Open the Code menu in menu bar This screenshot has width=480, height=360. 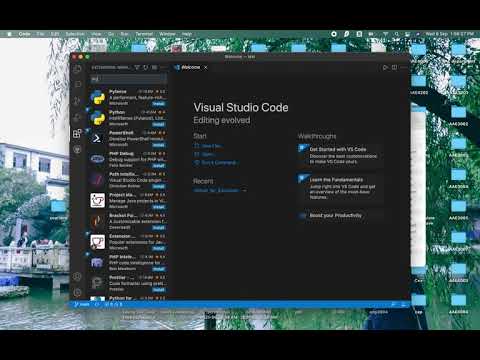[x=24, y=34]
